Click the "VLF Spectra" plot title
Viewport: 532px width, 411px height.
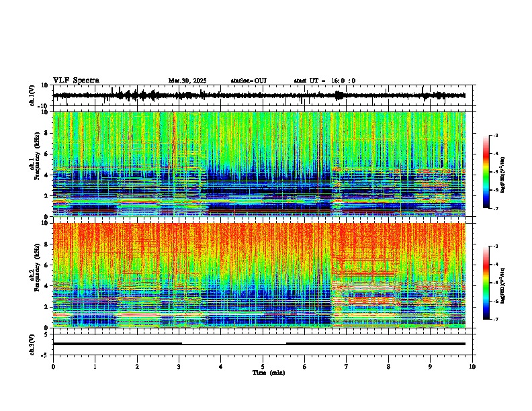click(76, 81)
